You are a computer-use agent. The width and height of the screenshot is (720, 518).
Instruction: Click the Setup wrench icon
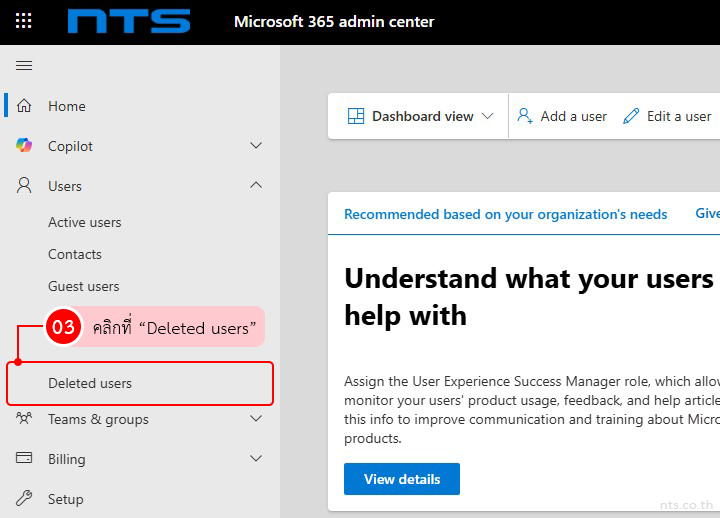(x=24, y=499)
